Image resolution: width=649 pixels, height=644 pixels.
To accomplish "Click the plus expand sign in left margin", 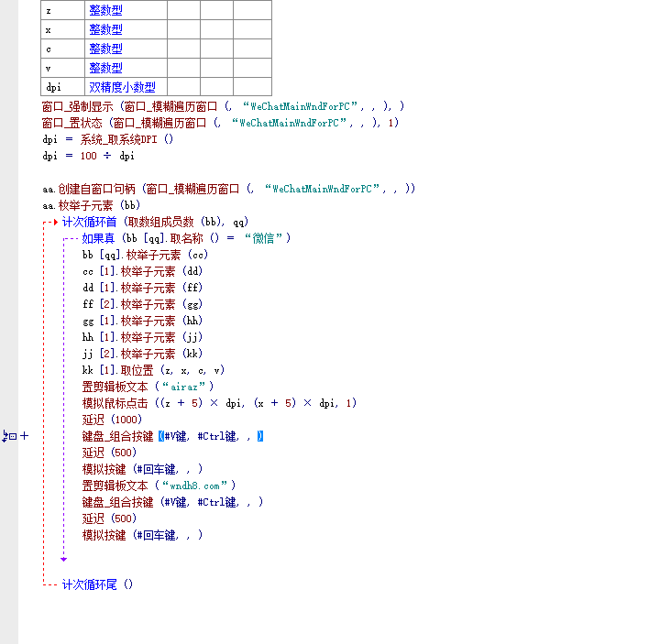I will point(25,435).
